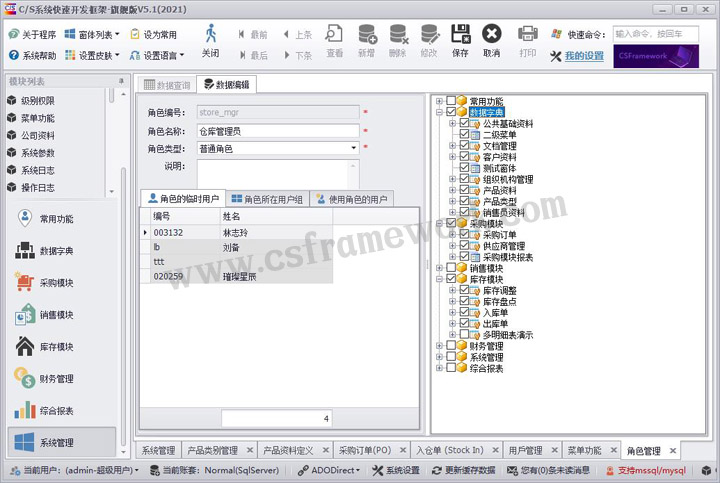Viewport: 720px width, 483px height.
Task: Click the 角色名称 input field
Action: coord(278,130)
